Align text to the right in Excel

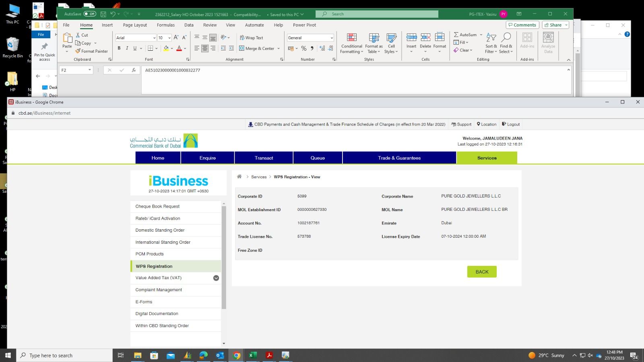click(213, 48)
